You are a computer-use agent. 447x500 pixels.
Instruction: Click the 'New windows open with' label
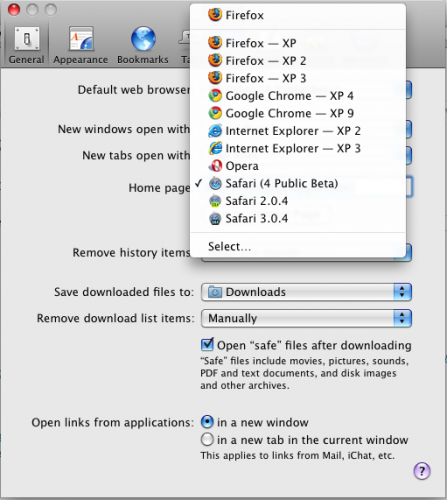coord(124,129)
